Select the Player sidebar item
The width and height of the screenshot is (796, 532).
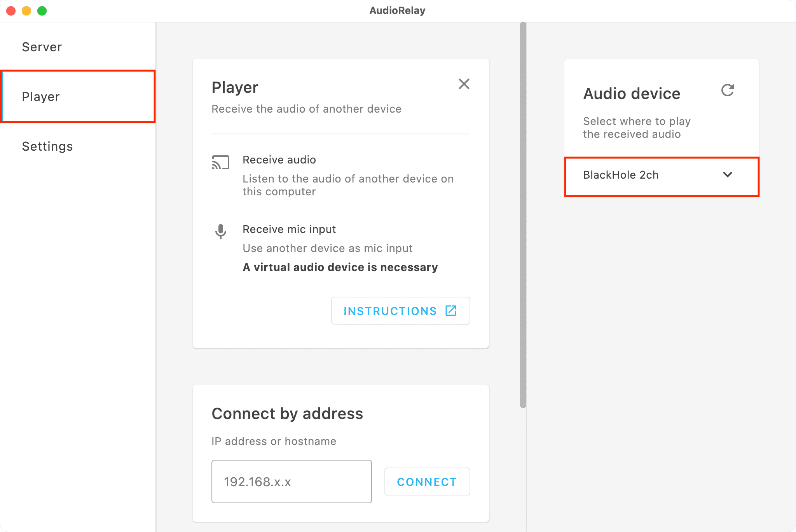pyautogui.click(x=78, y=96)
